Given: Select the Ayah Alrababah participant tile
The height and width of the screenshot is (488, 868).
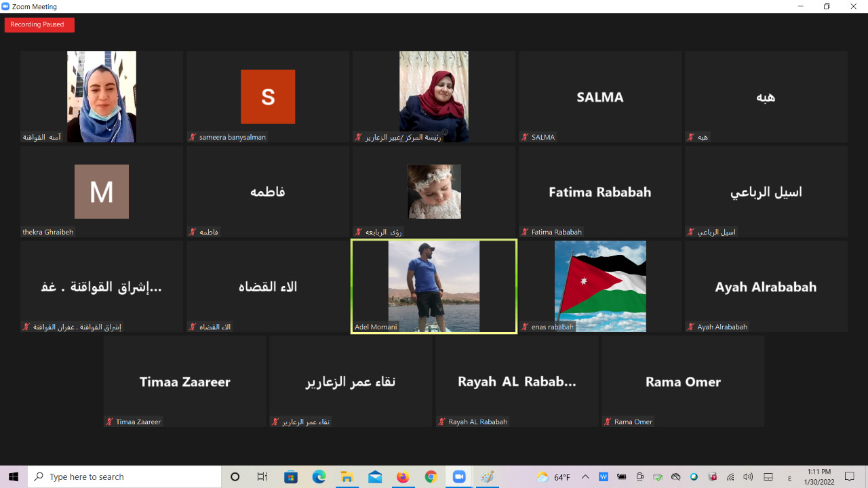Looking at the screenshot, I should (x=766, y=286).
